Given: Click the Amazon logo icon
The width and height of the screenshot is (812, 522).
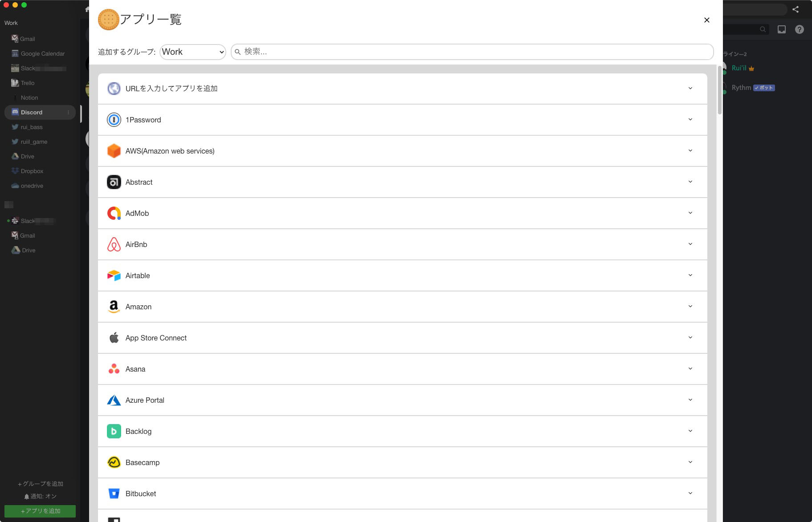Looking at the screenshot, I should pyautogui.click(x=114, y=307).
